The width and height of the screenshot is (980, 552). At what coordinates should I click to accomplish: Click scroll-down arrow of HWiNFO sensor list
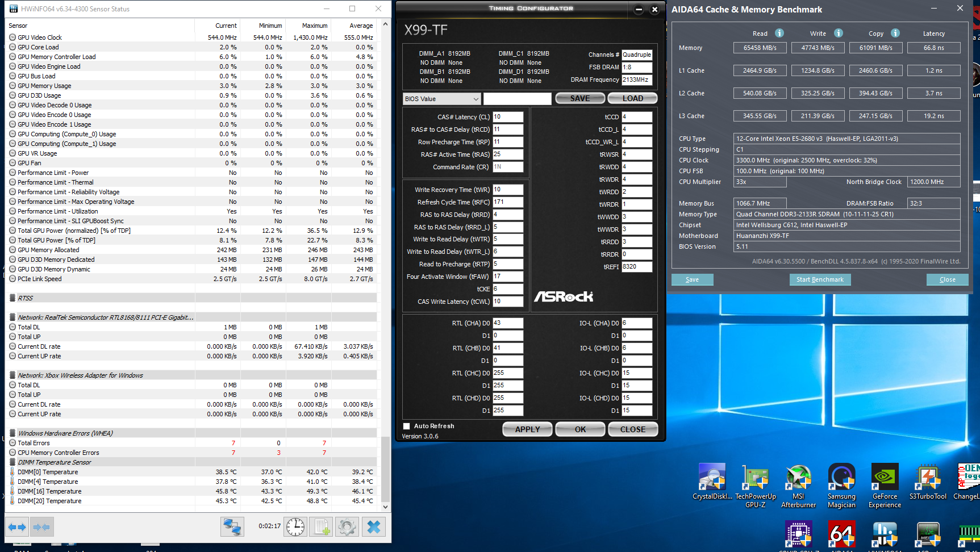tap(386, 507)
